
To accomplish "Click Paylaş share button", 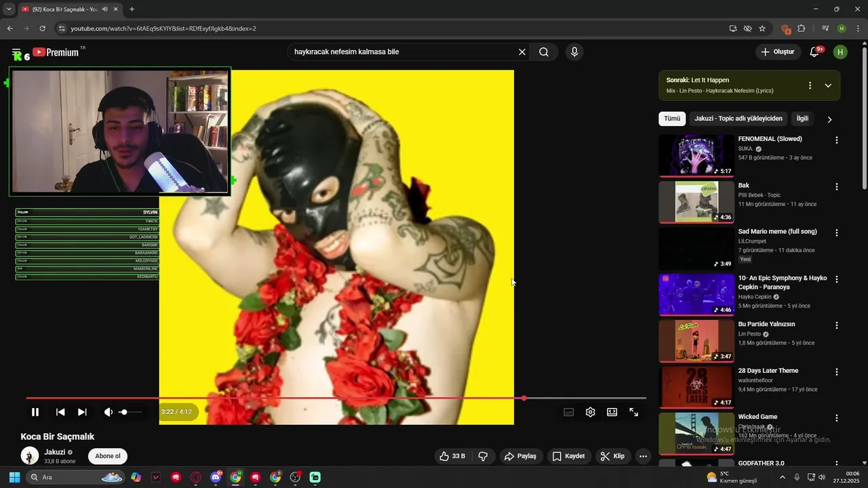I will [520, 456].
